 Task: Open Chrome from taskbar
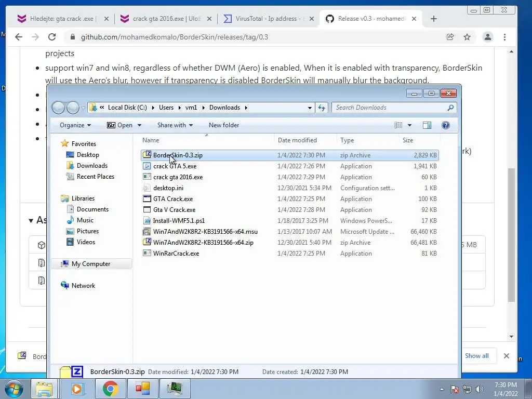click(x=110, y=389)
